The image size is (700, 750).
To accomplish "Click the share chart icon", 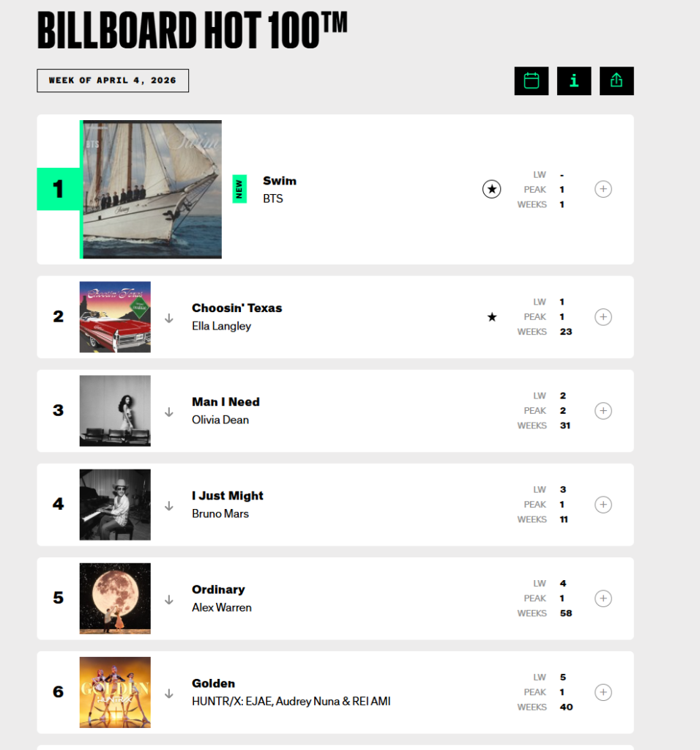I will pos(617,81).
